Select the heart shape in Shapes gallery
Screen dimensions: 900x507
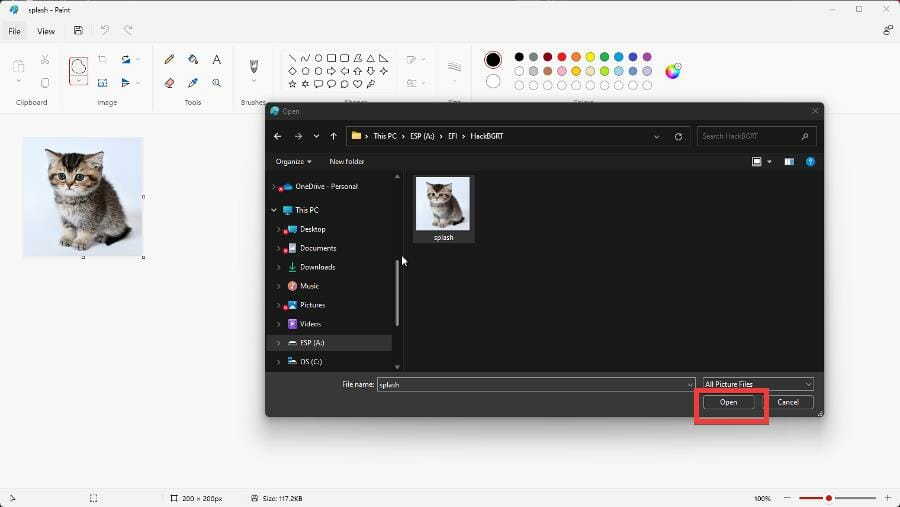coord(358,84)
